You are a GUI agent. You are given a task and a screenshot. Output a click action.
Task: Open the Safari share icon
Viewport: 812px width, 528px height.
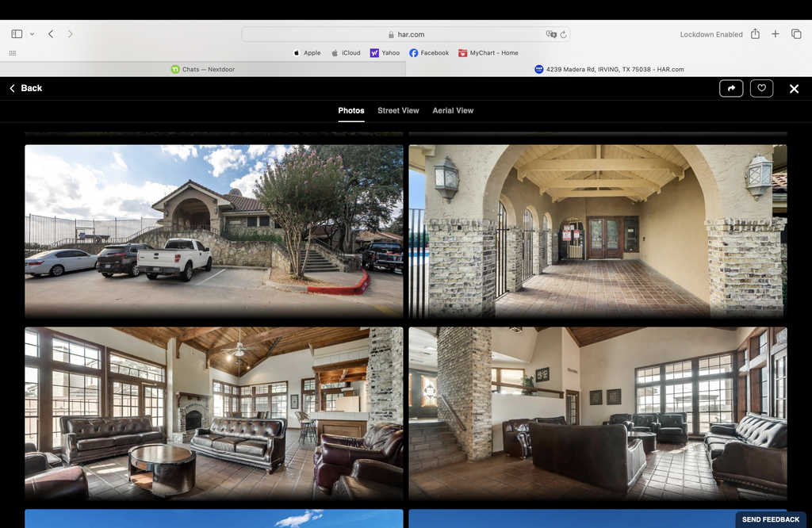pos(755,33)
